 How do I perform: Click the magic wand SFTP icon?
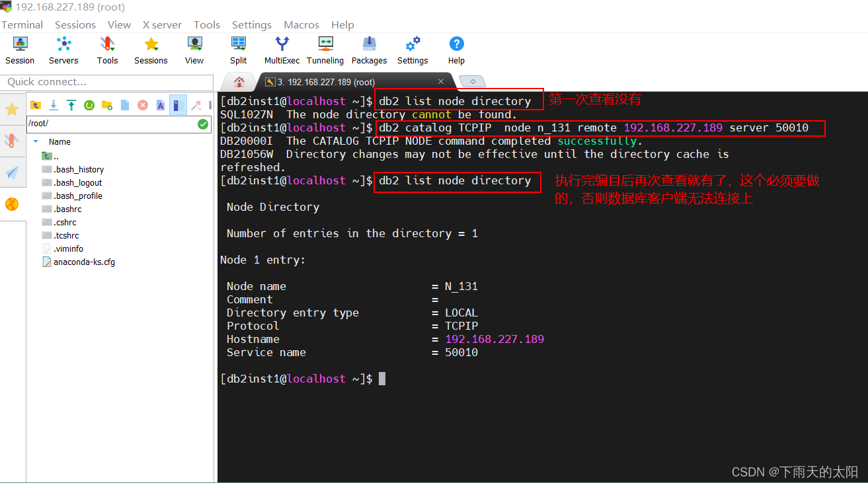196,105
